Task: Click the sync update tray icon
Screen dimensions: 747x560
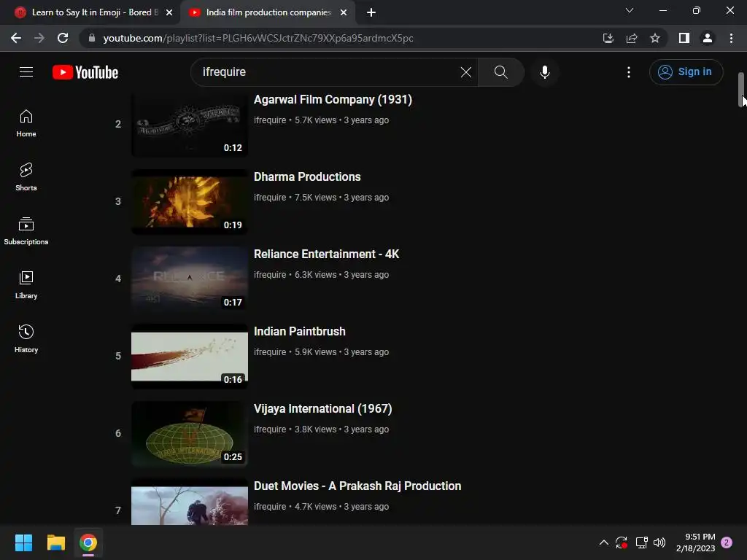Action: pyautogui.click(x=622, y=542)
